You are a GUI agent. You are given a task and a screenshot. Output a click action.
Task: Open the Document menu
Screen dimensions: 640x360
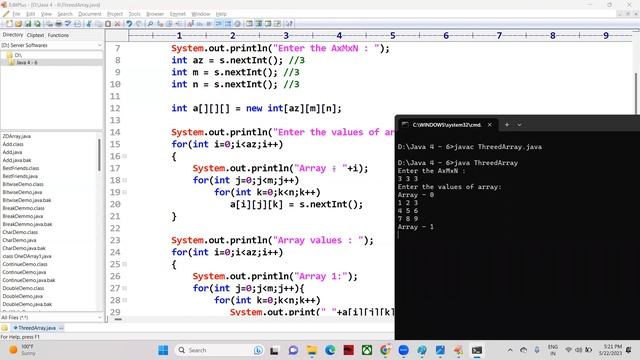[x=89, y=14]
